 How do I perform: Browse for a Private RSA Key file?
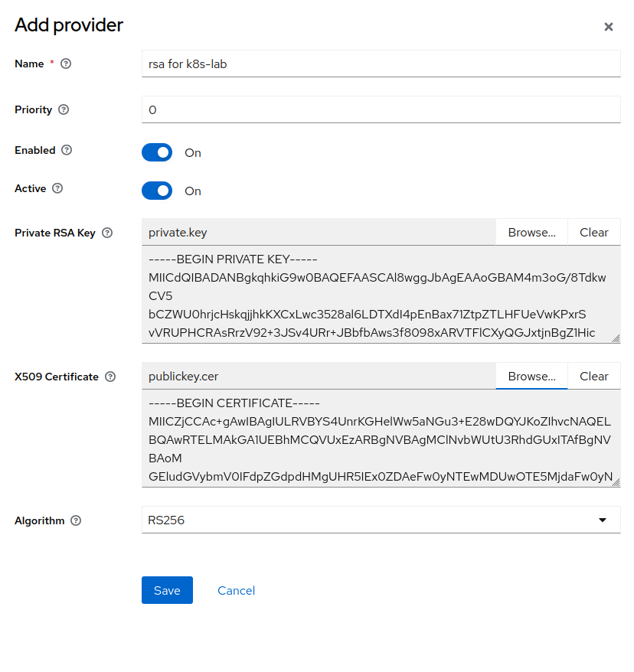click(531, 232)
